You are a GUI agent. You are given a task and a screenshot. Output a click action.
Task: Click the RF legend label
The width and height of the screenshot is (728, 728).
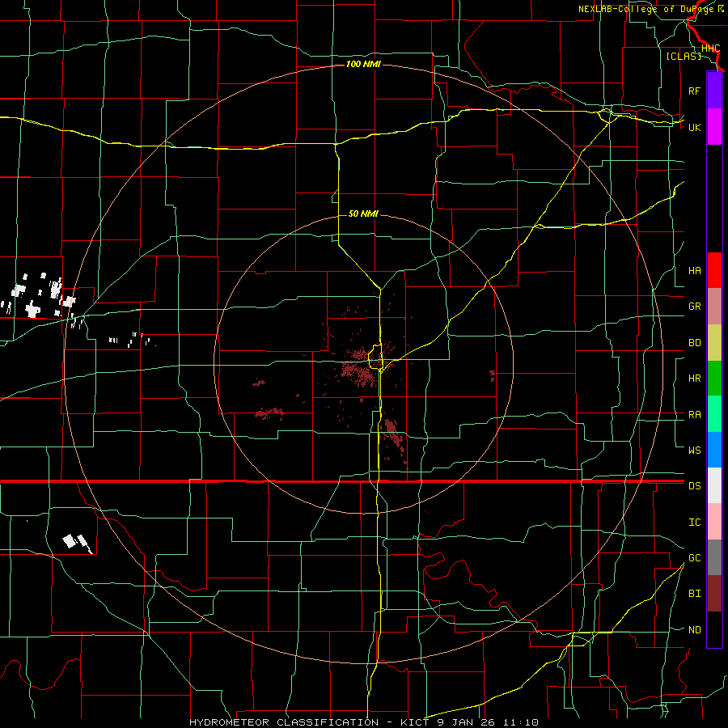tap(694, 91)
